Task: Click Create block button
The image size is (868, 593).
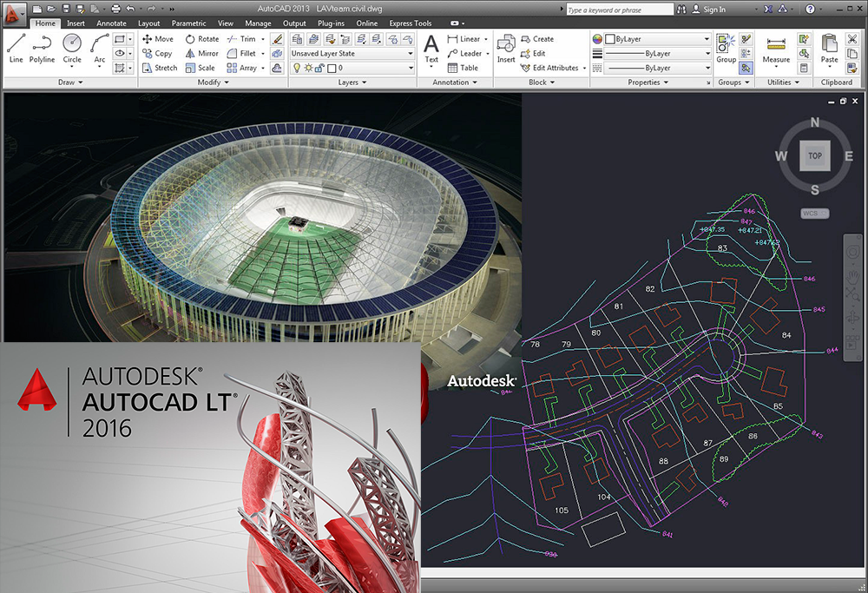Action: tap(537, 39)
